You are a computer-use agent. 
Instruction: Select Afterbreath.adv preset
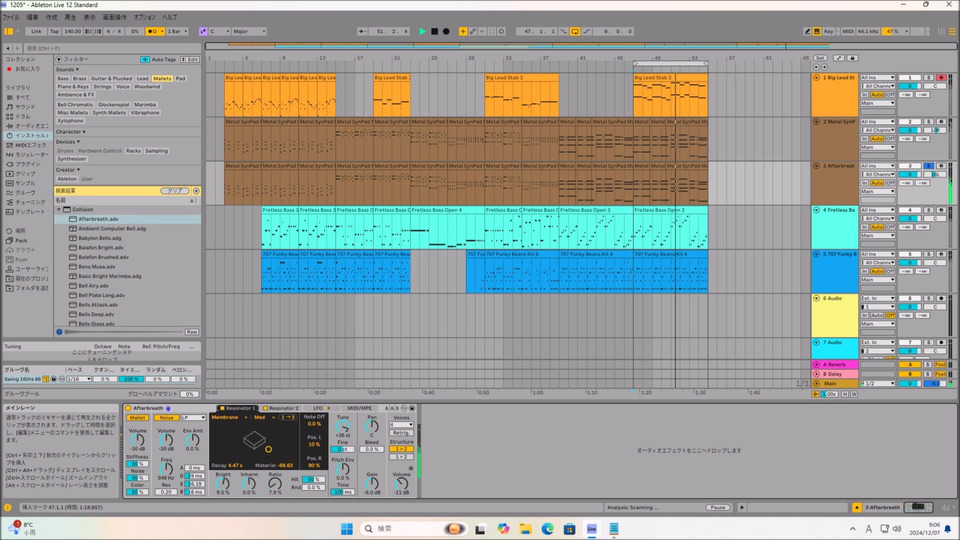pos(98,219)
